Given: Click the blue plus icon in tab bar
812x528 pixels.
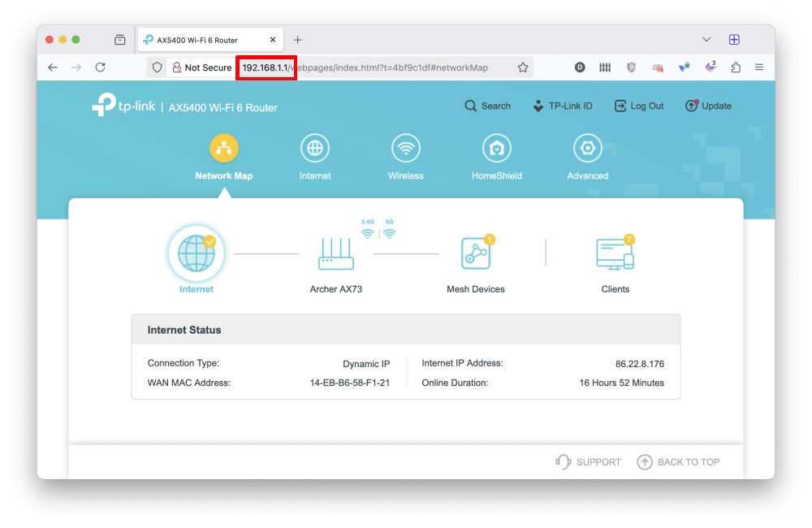Looking at the screenshot, I should 734,39.
